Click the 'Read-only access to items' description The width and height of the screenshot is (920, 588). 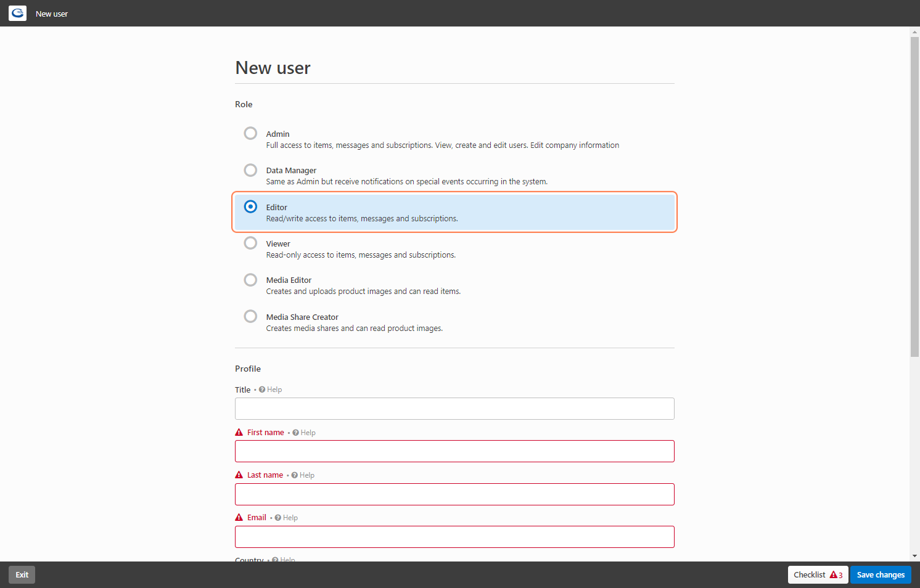[x=361, y=255]
